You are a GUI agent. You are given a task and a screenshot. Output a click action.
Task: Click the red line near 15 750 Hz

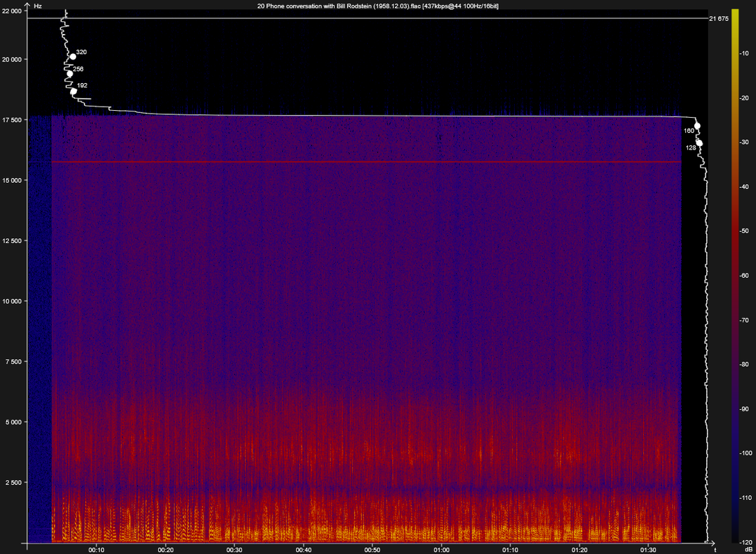[367, 162]
